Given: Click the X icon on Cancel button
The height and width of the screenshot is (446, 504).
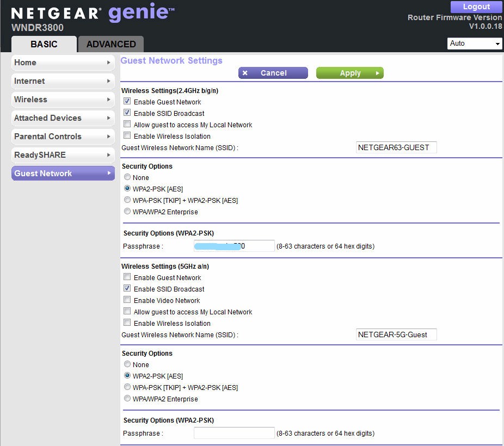Looking at the screenshot, I should tap(245, 73).
